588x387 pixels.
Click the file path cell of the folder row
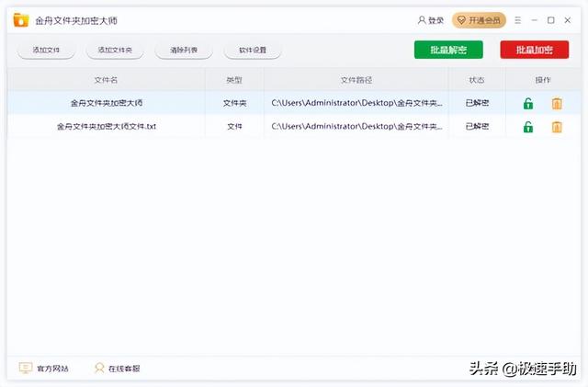356,103
